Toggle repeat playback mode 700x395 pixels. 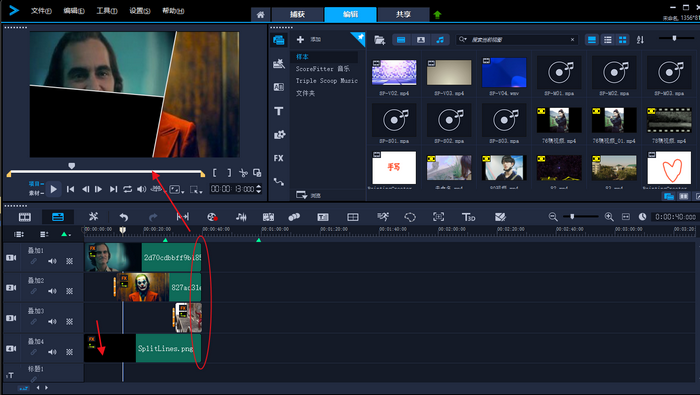click(128, 189)
